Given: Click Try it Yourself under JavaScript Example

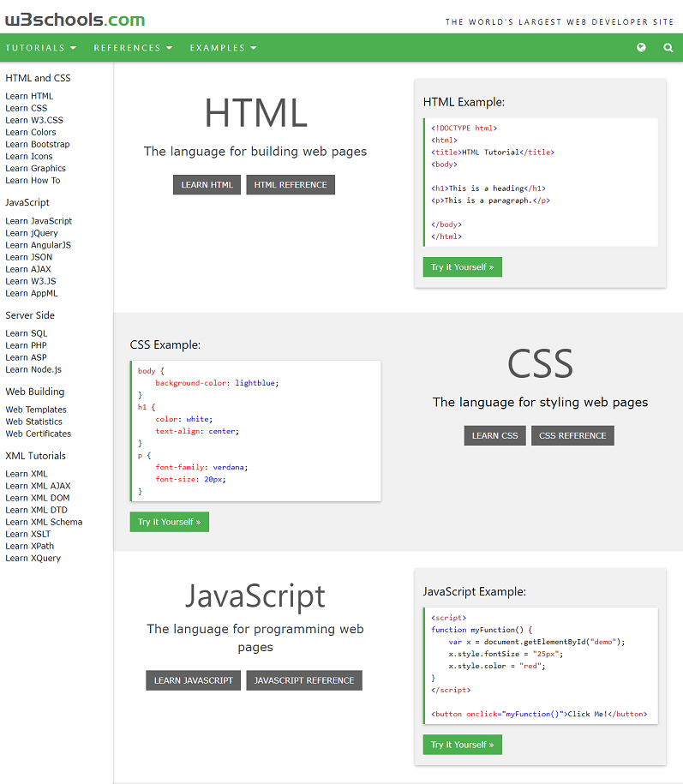Looking at the screenshot, I should point(463,745).
